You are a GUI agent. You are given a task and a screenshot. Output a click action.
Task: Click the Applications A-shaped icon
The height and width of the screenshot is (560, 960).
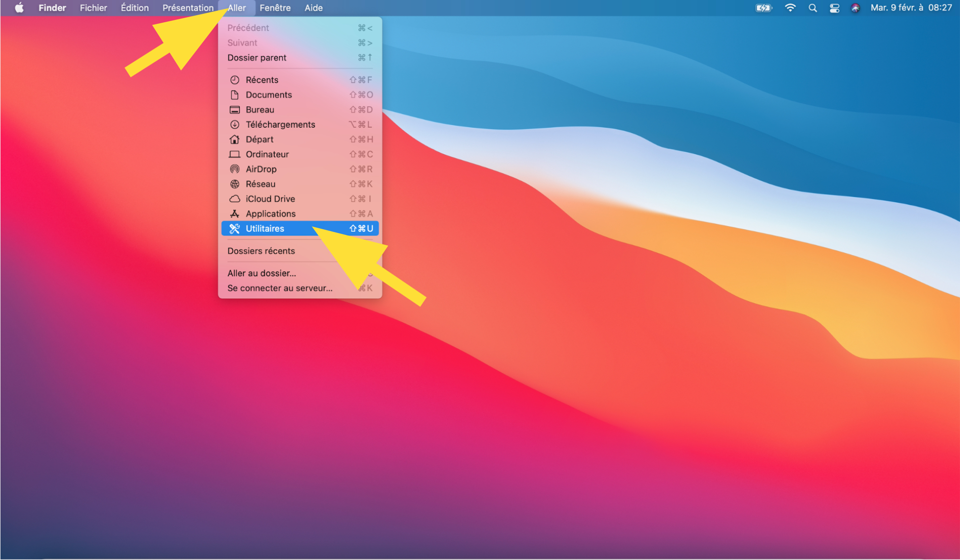point(235,214)
